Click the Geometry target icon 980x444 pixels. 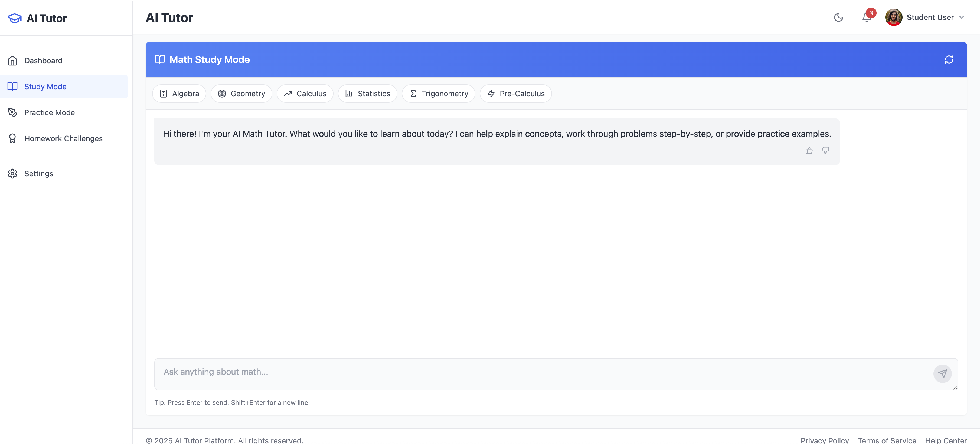(x=222, y=94)
